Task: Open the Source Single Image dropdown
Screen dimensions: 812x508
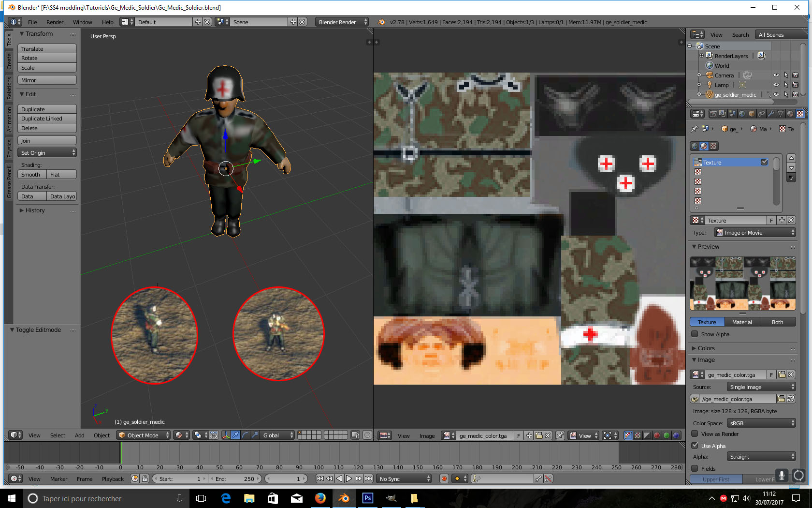Action: [x=761, y=387]
